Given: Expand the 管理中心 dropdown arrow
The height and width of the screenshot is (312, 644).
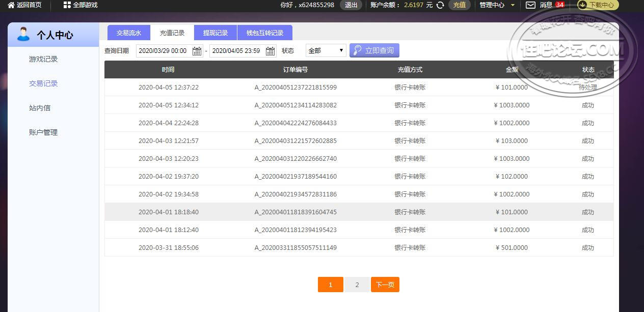Looking at the screenshot, I should tap(513, 5).
